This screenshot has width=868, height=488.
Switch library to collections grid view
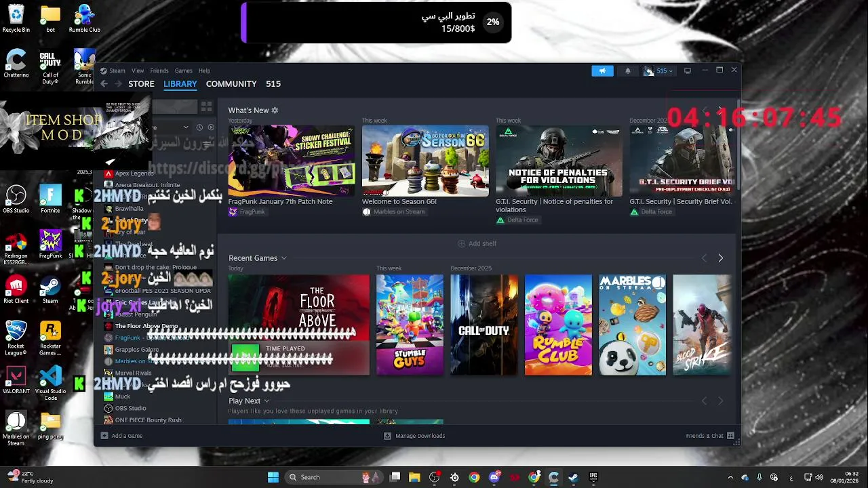(206, 107)
